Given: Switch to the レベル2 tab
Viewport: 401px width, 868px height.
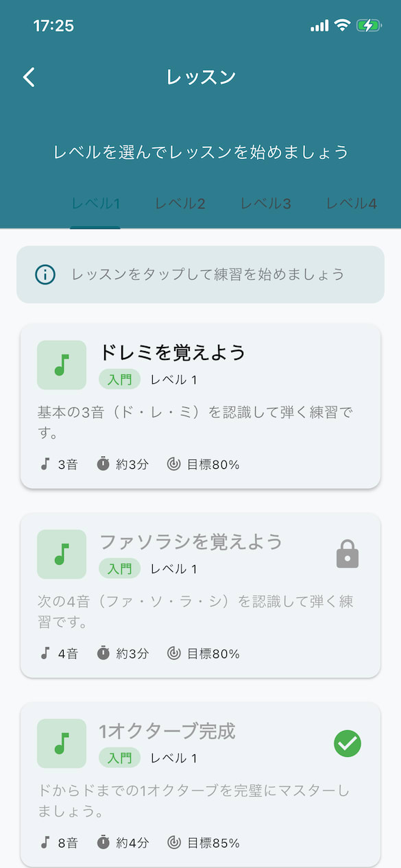Looking at the screenshot, I should pos(180,204).
